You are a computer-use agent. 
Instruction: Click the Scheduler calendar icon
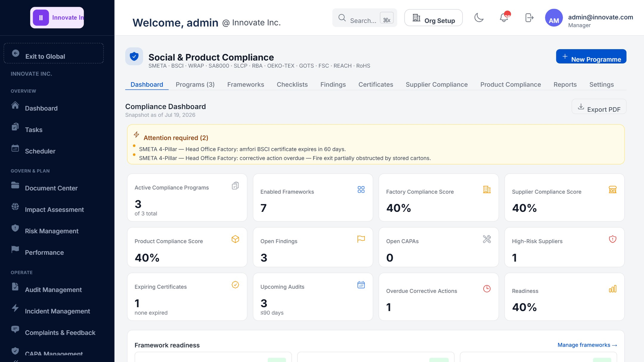(15, 148)
